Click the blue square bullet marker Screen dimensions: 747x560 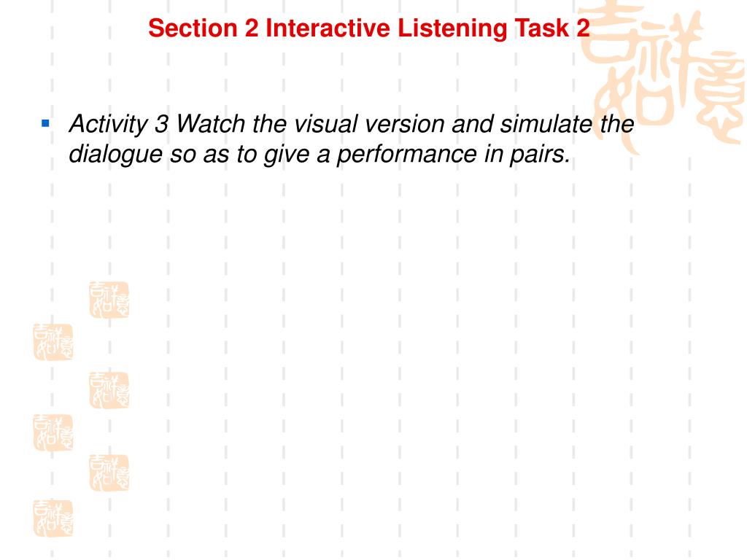[x=46, y=124]
